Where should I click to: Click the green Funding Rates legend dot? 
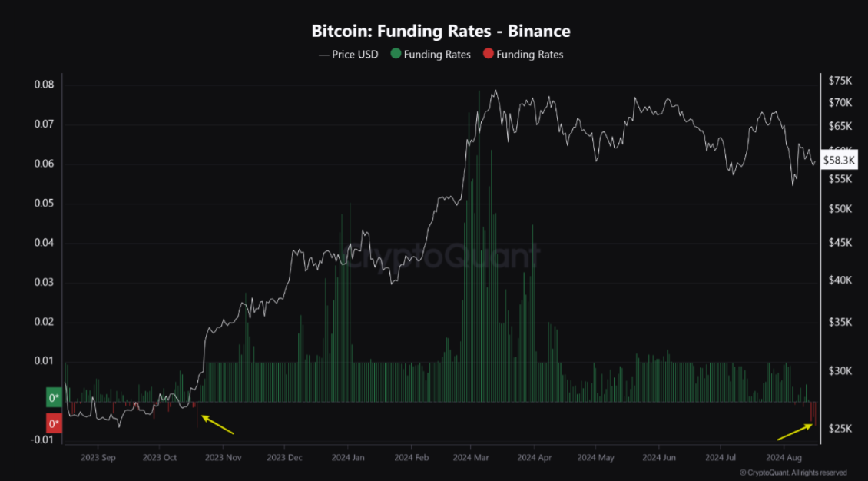pyautogui.click(x=396, y=55)
